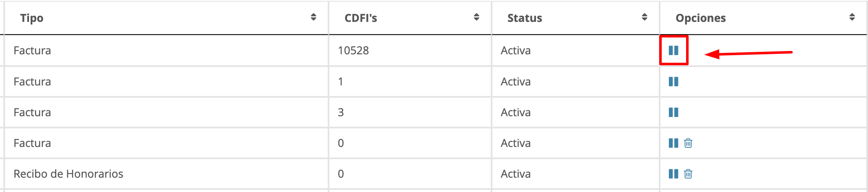Pause the Factura series with 3 CDFIs

click(x=673, y=112)
